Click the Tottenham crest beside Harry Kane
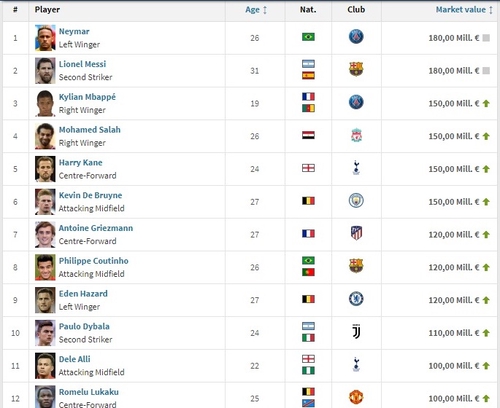The height and width of the screenshot is (408, 500). [x=356, y=168]
